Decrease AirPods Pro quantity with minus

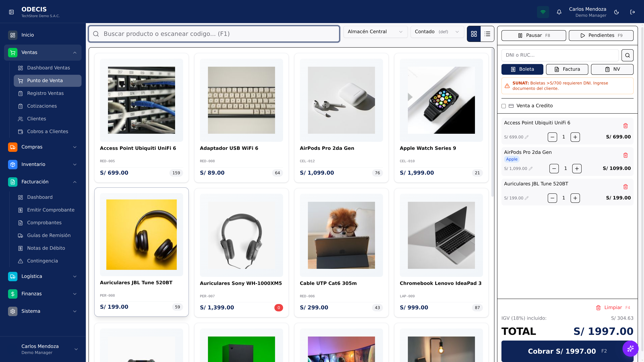(x=554, y=168)
